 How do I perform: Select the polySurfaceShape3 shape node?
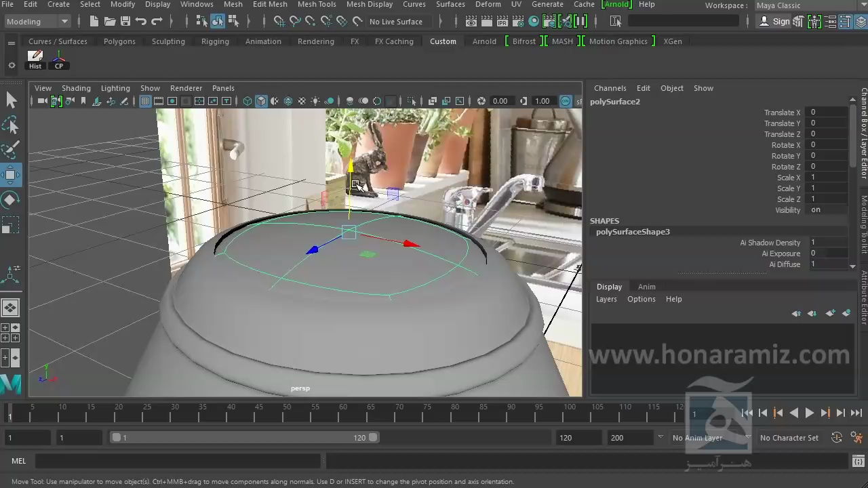(633, 232)
